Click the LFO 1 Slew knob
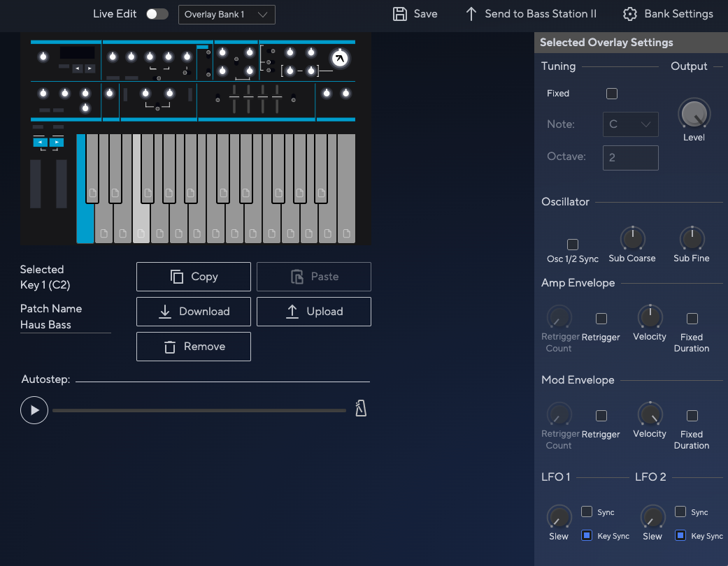Viewport: 728px width, 566px height. 559,517
